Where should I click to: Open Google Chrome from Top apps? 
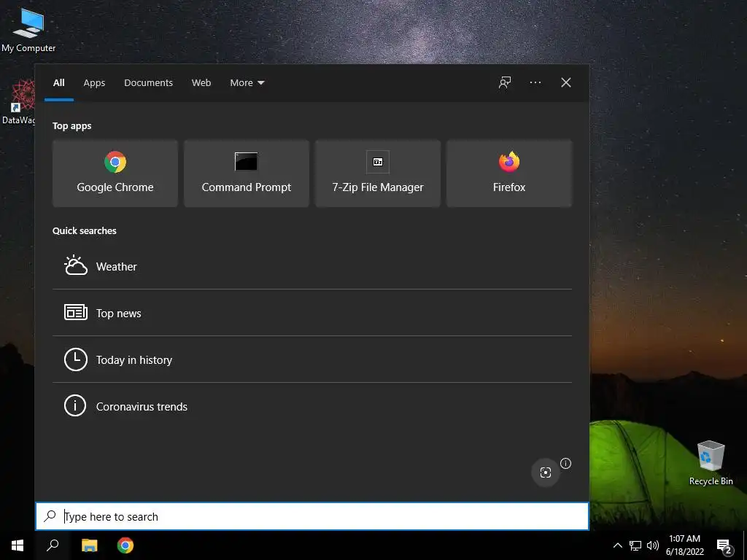115,174
